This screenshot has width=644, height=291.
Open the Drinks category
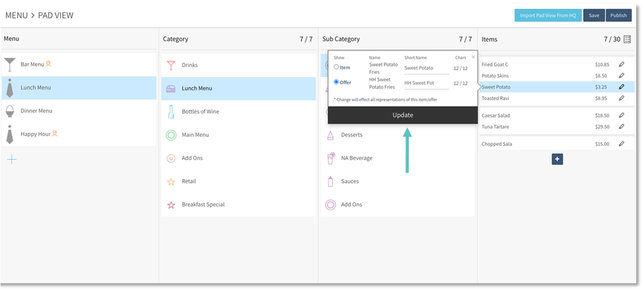(x=190, y=65)
